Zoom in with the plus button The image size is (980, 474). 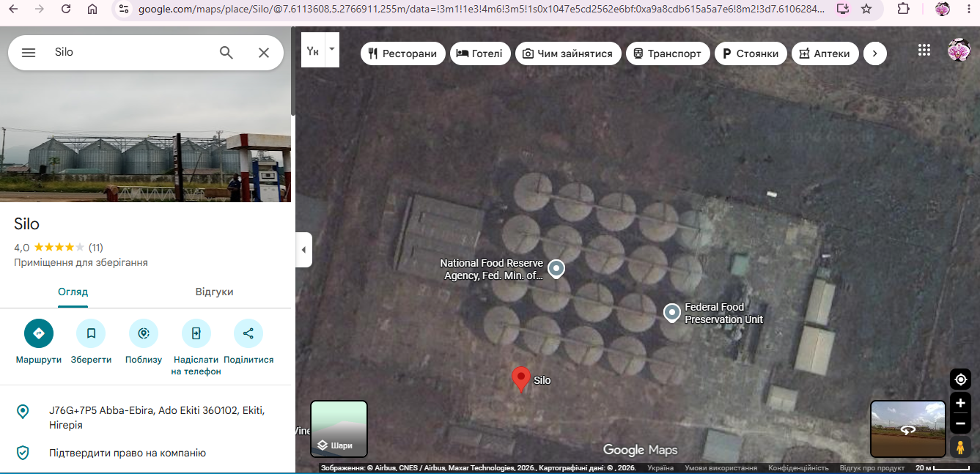[960, 403]
